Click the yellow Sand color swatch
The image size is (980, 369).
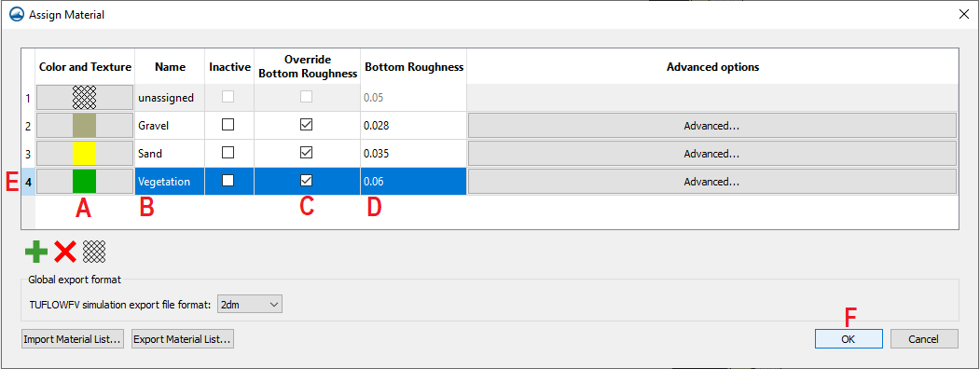click(x=84, y=153)
